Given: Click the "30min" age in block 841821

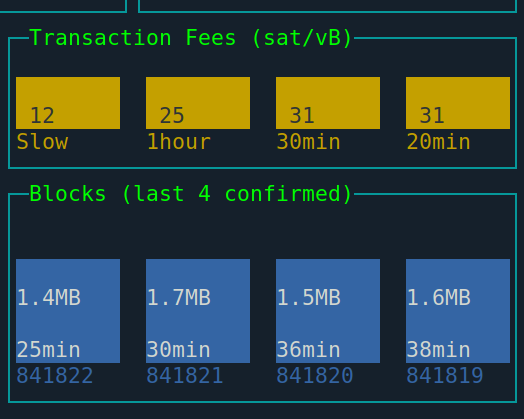Looking at the screenshot, I should (178, 350).
